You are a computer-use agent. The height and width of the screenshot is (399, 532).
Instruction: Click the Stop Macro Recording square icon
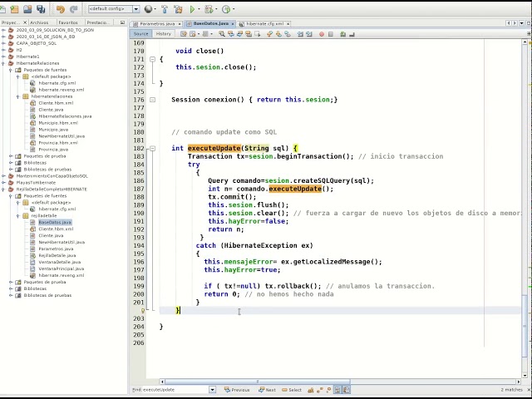[331, 34]
